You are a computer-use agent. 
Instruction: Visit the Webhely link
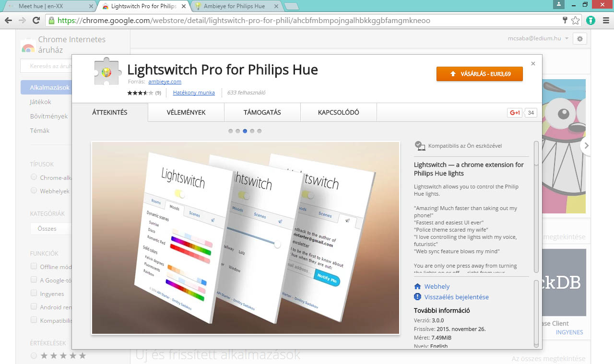pos(437,286)
